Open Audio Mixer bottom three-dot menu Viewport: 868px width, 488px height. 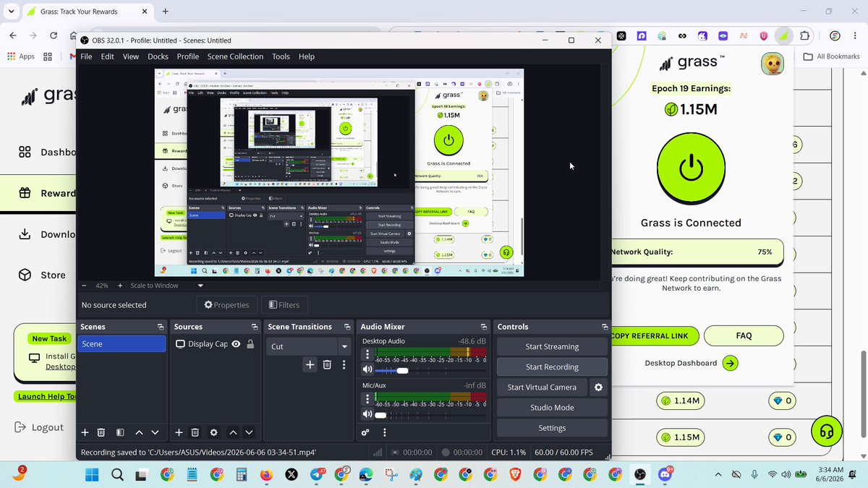tap(385, 432)
